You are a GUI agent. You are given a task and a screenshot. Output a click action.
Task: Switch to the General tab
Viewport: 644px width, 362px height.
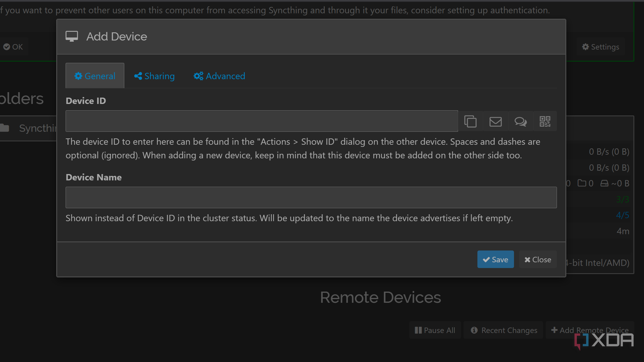(x=95, y=76)
